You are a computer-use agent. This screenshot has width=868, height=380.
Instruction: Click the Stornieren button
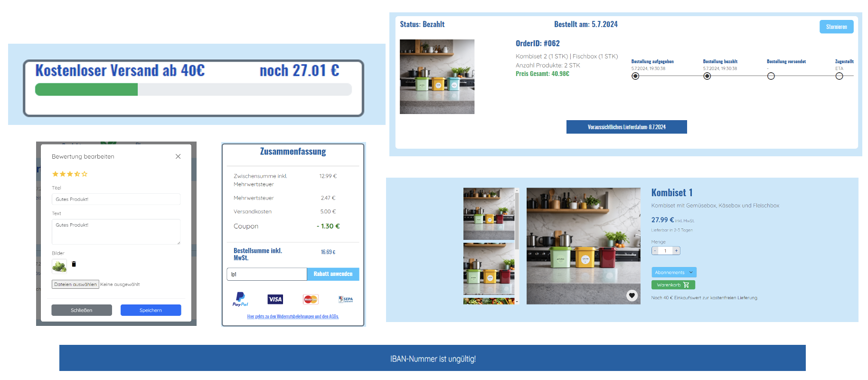[836, 27]
